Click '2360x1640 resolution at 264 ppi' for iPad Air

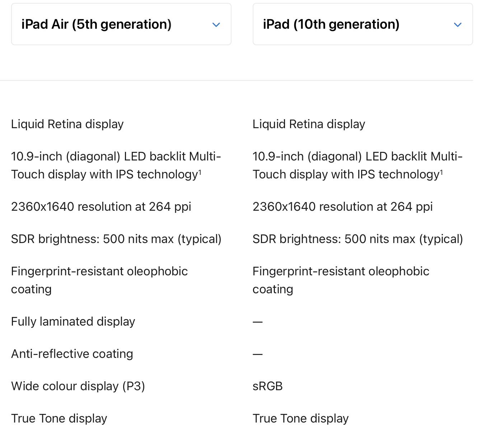point(101,207)
